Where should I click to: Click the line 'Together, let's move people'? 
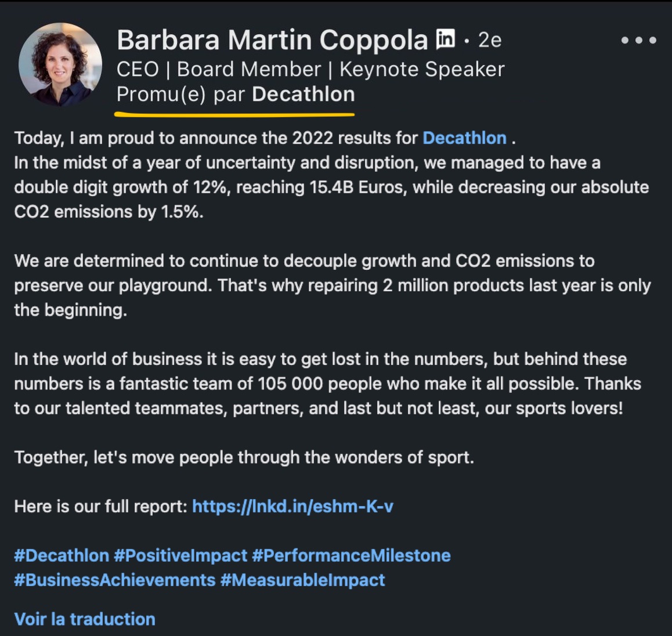click(244, 458)
